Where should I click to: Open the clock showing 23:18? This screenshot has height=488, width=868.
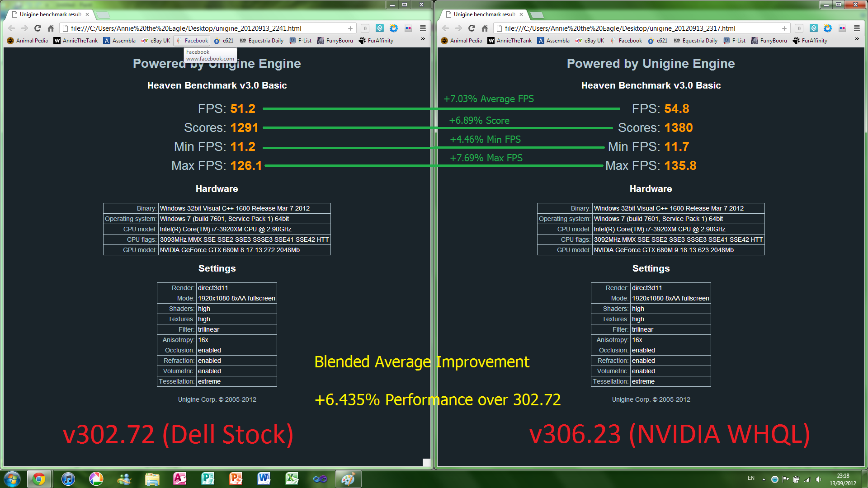[x=843, y=479]
